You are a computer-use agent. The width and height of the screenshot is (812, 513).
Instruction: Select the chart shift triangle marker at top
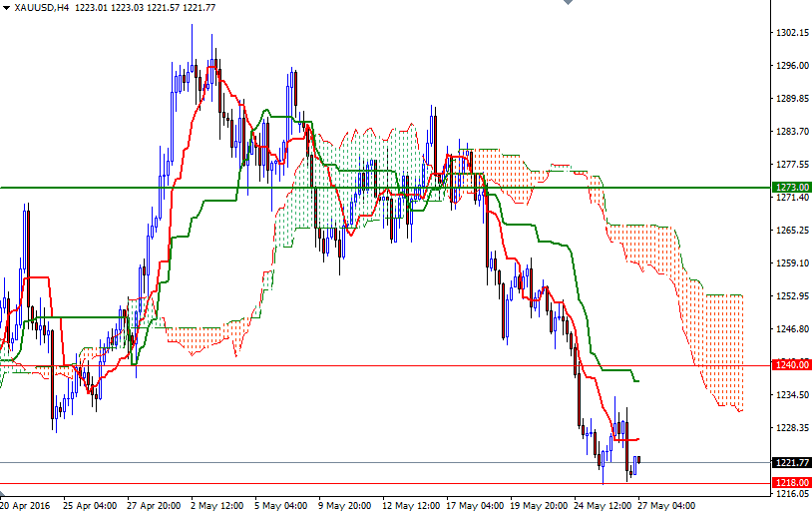tap(568, 2)
